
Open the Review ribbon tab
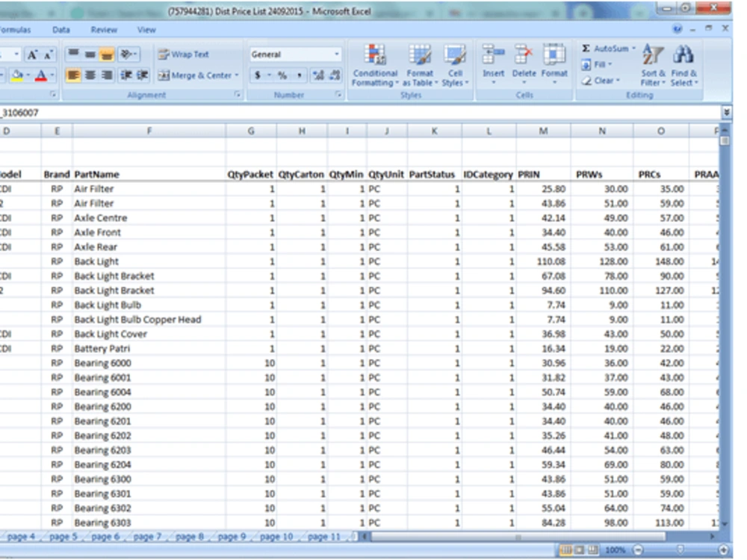[104, 30]
